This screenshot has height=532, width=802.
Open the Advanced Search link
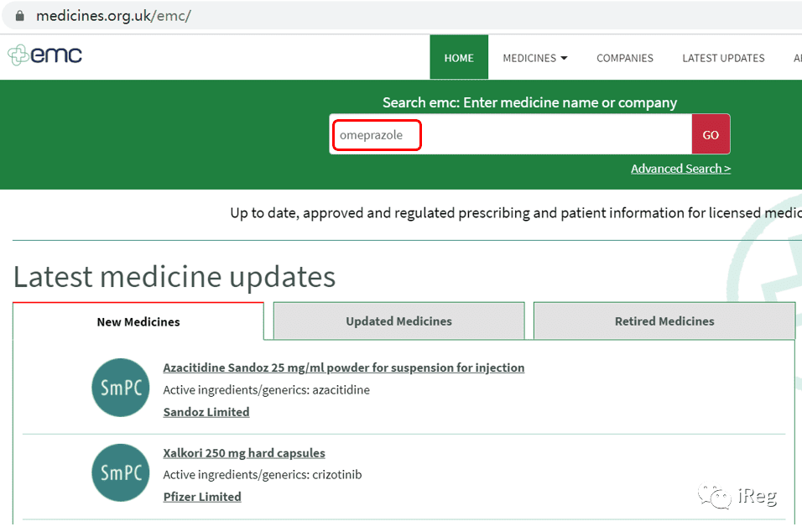[x=681, y=169]
